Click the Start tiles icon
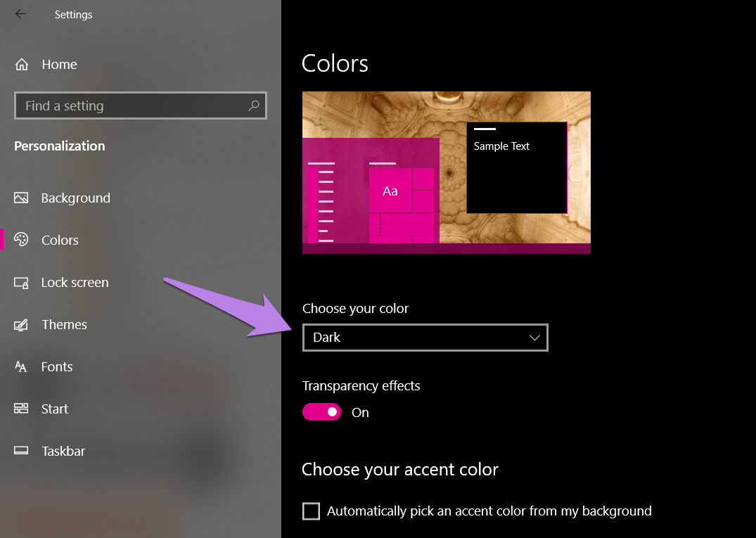 (21, 409)
